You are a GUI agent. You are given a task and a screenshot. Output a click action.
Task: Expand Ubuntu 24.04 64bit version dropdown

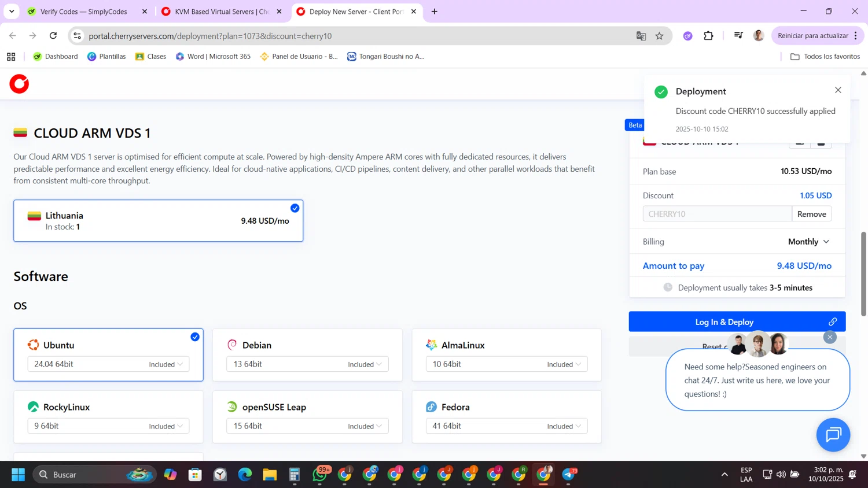tap(108, 364)
